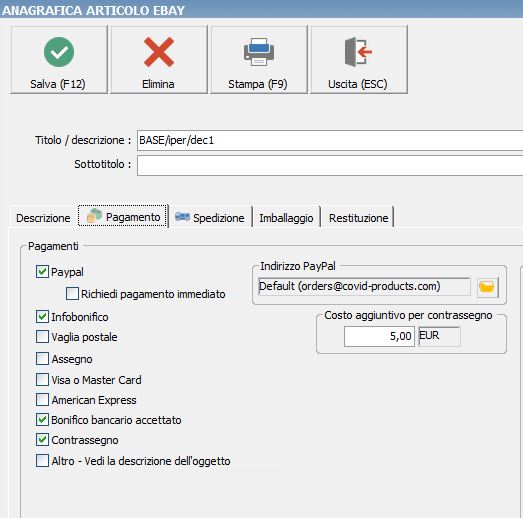Disable the Infobonifico checkbox
Viewport: 523px width, 518px height.
(42, 317)
